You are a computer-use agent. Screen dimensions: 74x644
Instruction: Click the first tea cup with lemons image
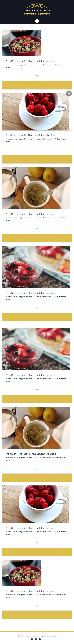tap(36, 188)
